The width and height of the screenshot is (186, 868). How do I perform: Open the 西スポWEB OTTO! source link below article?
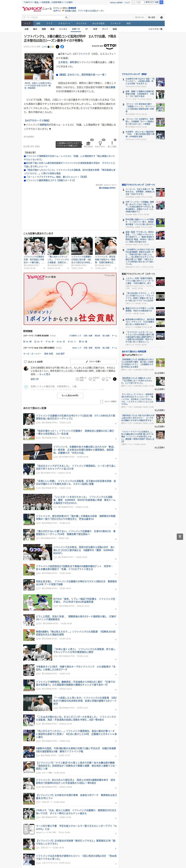pyautogui.click(x=108, y=188)
